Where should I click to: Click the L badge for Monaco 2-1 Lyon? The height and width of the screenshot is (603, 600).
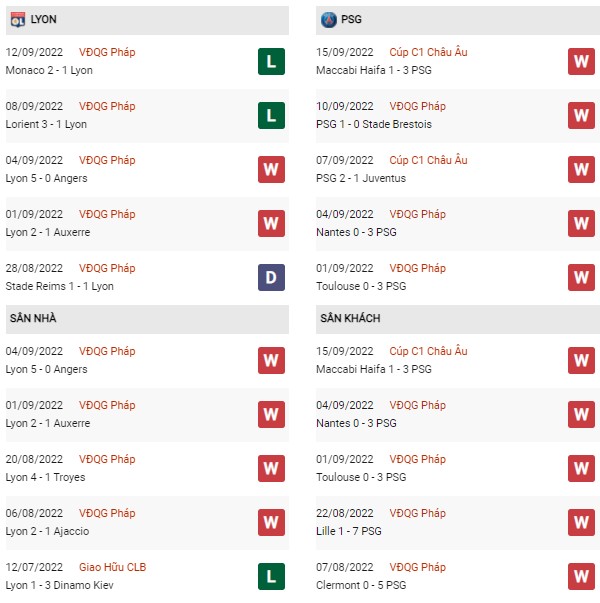tap(271, 61)
